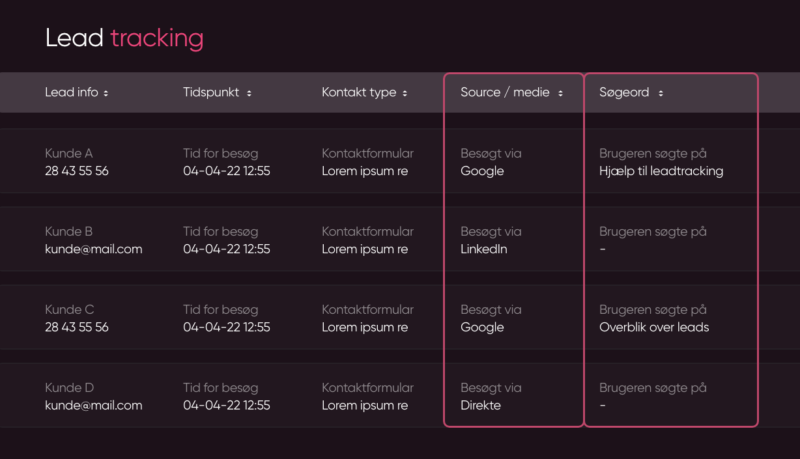
Task: Click Kunde A phone number 28 43 55 56
Action: click(x=77, y=171)
